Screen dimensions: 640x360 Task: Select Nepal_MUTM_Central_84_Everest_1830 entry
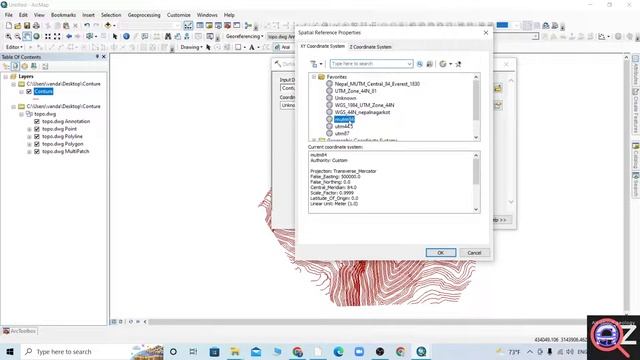377,84
